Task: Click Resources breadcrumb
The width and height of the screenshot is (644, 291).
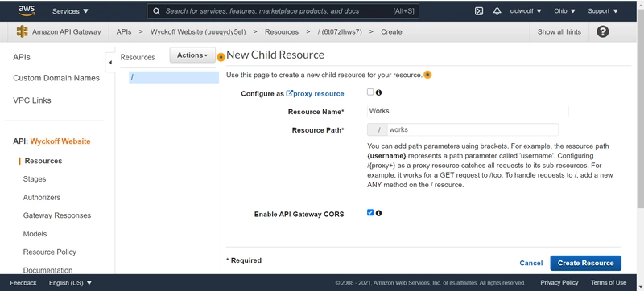Action: [x=282, y=31]
